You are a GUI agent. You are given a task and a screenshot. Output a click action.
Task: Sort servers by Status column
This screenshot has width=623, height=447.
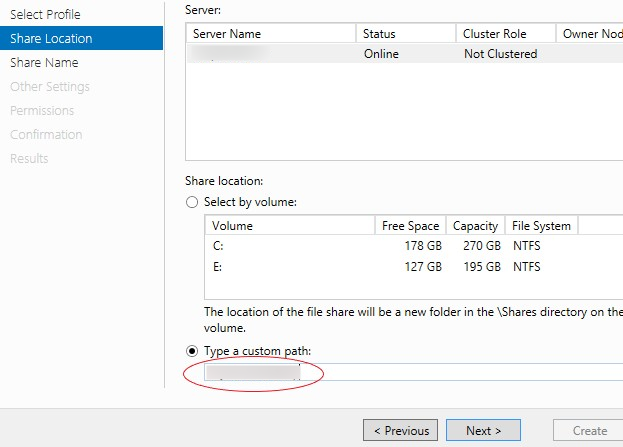(x=404, y=34)
